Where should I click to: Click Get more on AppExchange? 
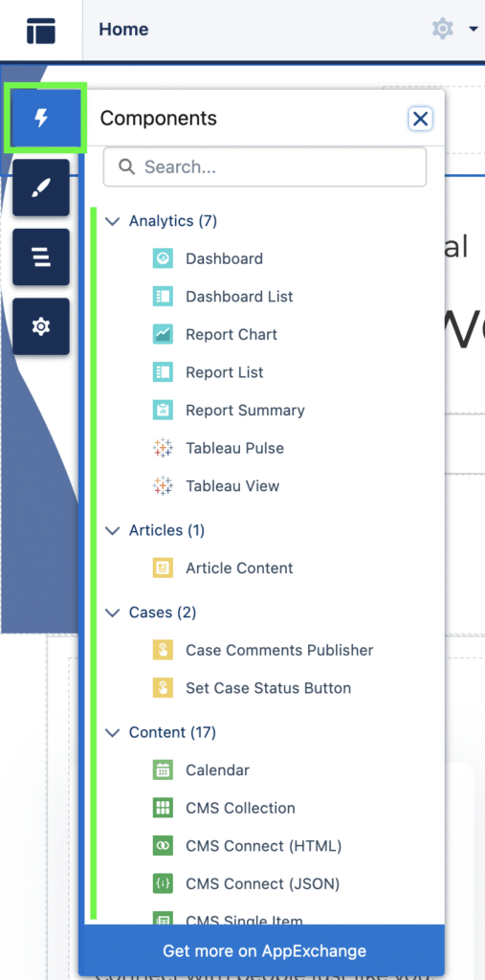pyautogui.click(x=264, y=951)
